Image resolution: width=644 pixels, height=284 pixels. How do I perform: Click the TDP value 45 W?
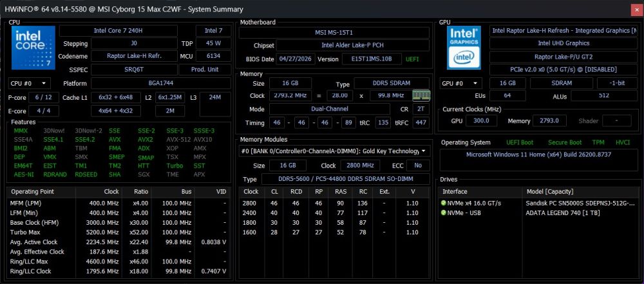(x=213, y=44)
